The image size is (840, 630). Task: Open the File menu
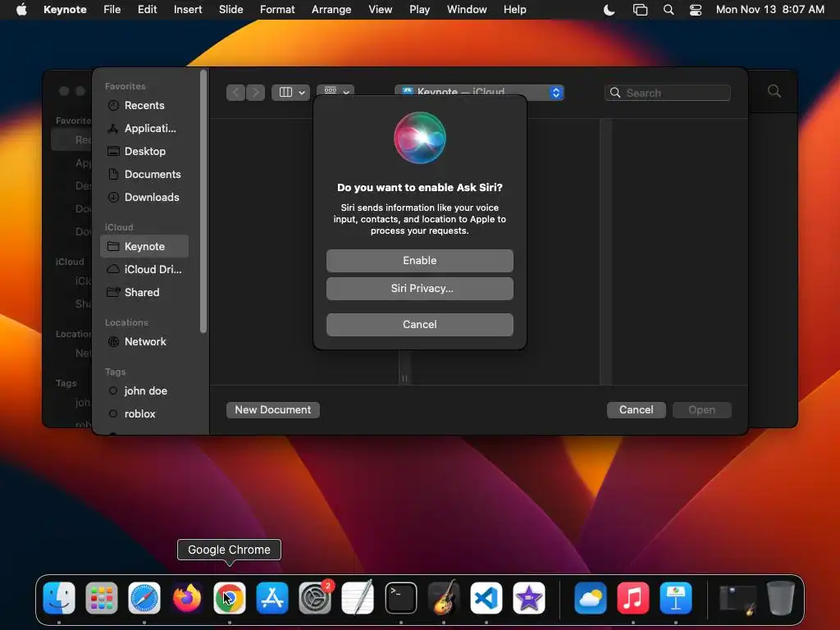pyautogui.click(x=112, y=9)
